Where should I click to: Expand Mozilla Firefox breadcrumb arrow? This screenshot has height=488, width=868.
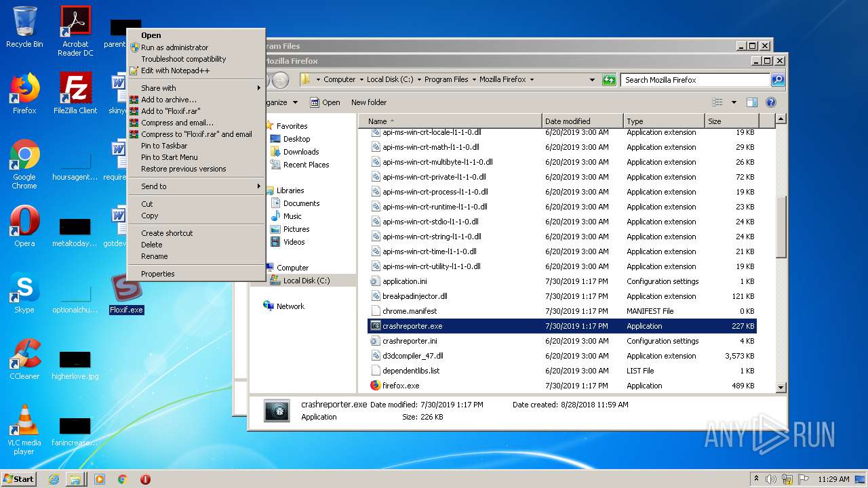(x=532, y=79)
